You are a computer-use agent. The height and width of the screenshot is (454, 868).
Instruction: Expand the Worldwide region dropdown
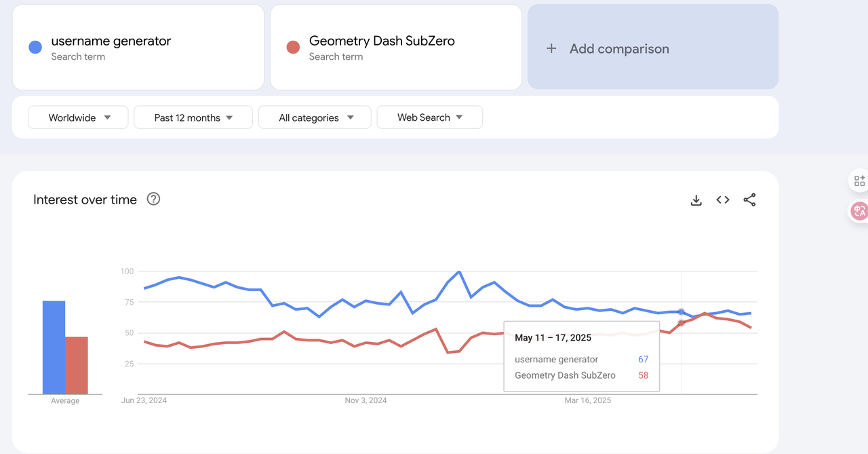pyautogui.click(x=78, y=117)
